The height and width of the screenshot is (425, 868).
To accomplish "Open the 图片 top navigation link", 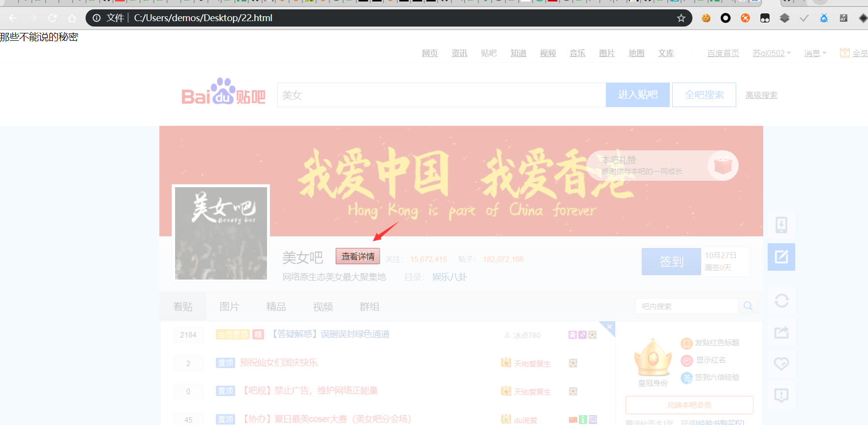I will tap(607, 53).
